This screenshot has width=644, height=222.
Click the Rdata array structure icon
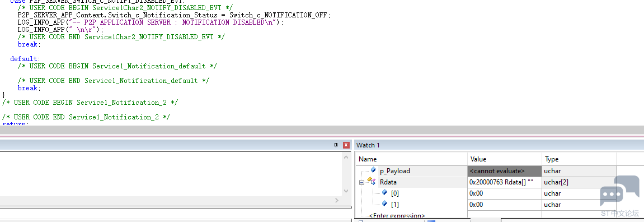point(372,181)
